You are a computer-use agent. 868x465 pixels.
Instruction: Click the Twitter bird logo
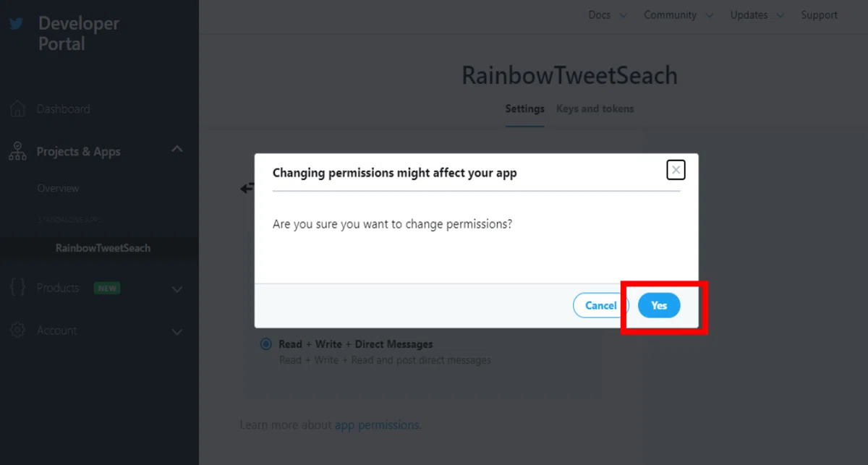click(x=17, y=24)
